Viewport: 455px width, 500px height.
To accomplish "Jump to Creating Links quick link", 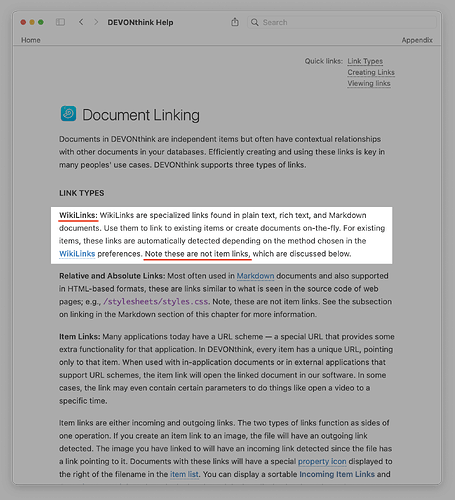I will (x=371, y=72).
